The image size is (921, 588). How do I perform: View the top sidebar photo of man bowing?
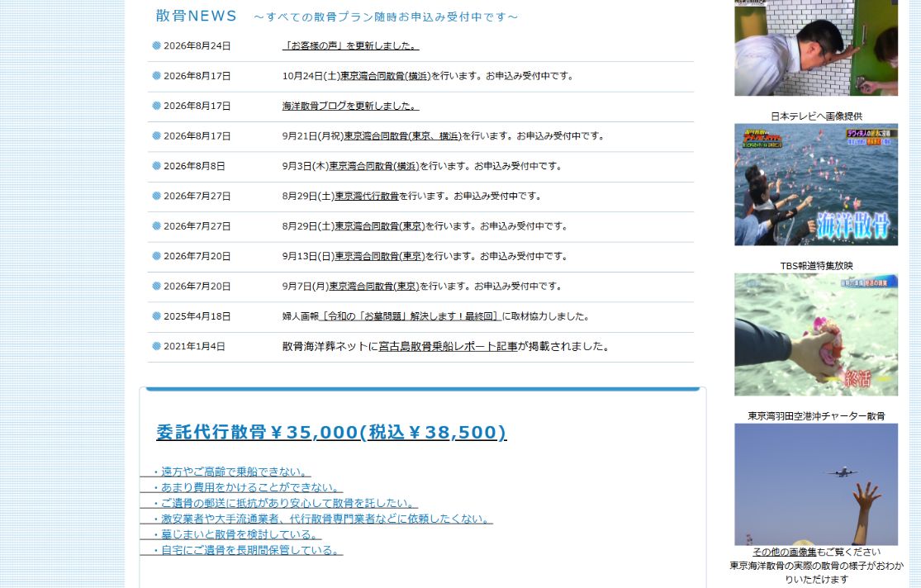coord(816,48)
